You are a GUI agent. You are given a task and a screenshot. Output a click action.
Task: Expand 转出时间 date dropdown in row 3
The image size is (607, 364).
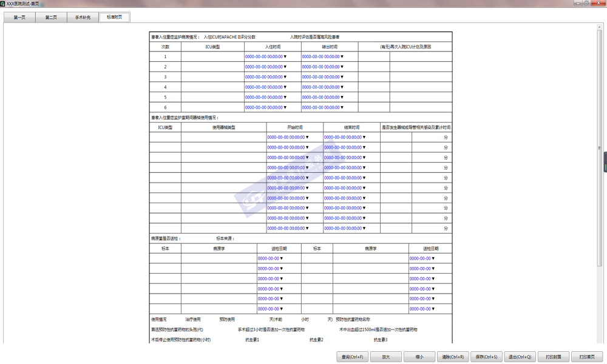(x=342, y=77)
